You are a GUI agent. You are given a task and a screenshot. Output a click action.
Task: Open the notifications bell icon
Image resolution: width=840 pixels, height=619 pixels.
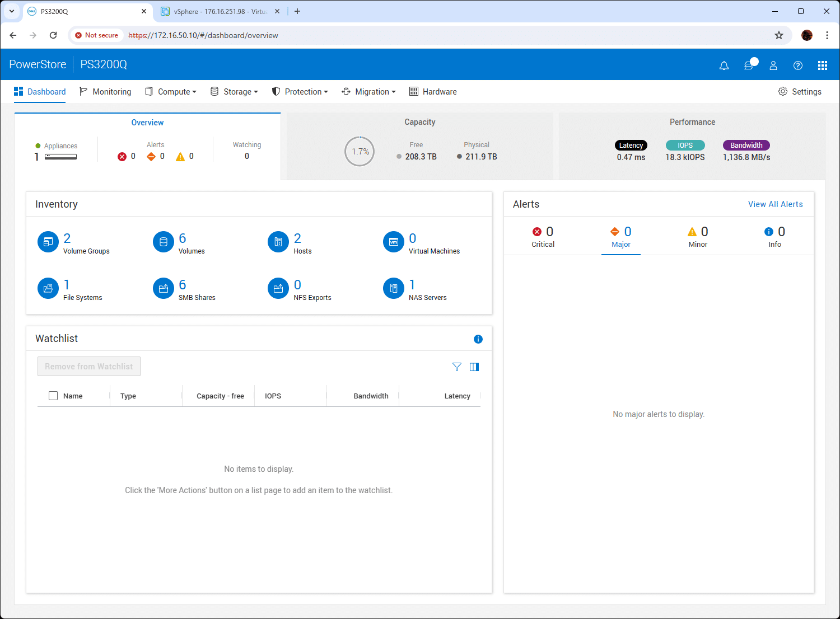pyautogui.click(x=724, y=65)
